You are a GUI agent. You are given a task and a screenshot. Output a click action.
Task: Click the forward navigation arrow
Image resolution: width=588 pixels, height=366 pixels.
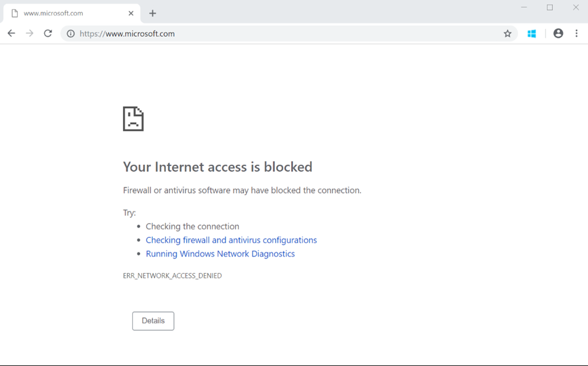coord(30,33)
